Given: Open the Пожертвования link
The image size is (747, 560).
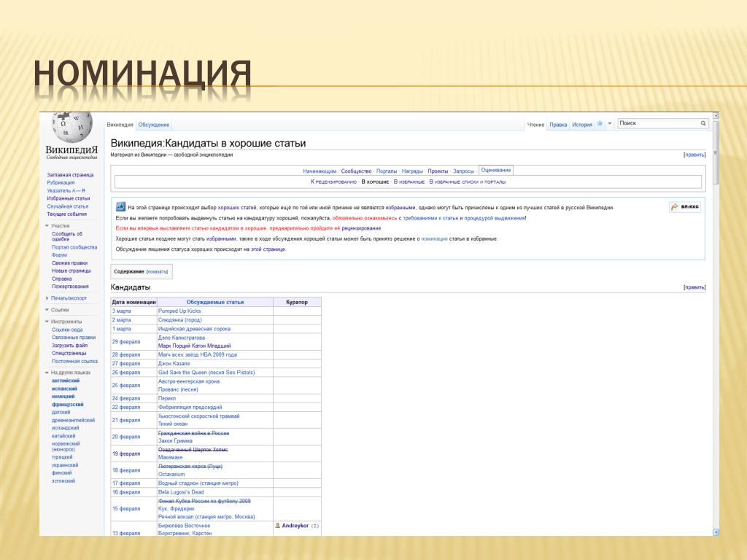Looking at the screenshot, I should [70, 286].
